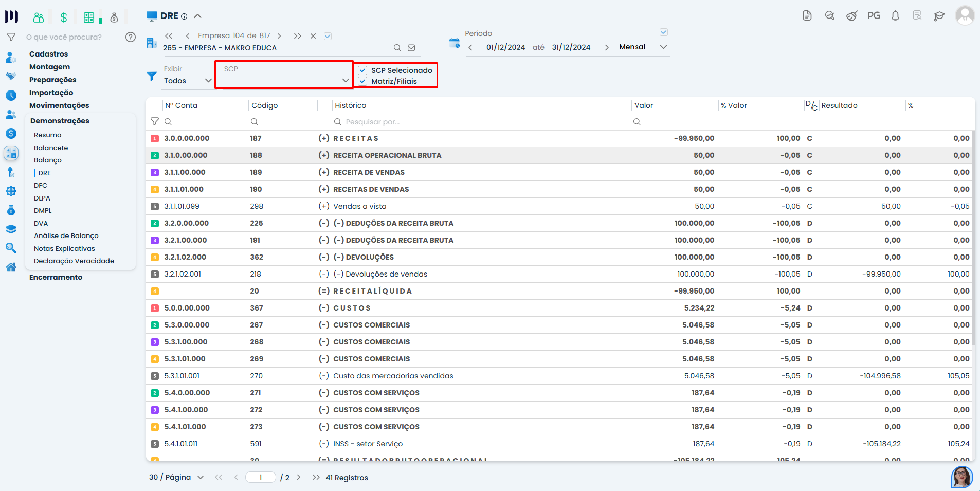The height and width of the screenshot is (491, 980).
Task: Click the notification bell icon
Action: point(895,16)
